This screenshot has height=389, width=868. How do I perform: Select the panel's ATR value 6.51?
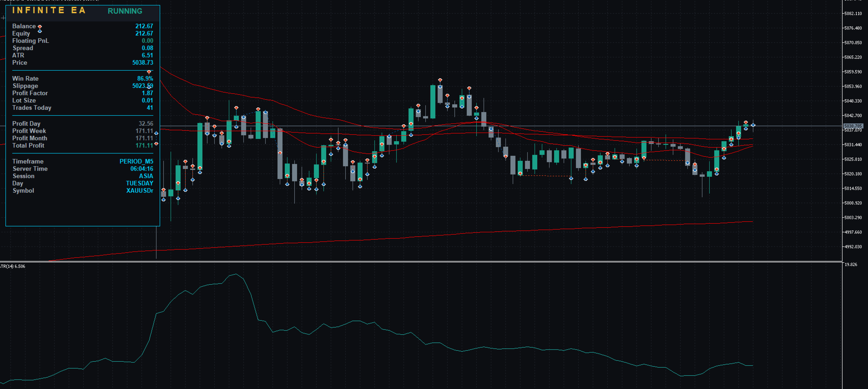click(x=147, y=56)
